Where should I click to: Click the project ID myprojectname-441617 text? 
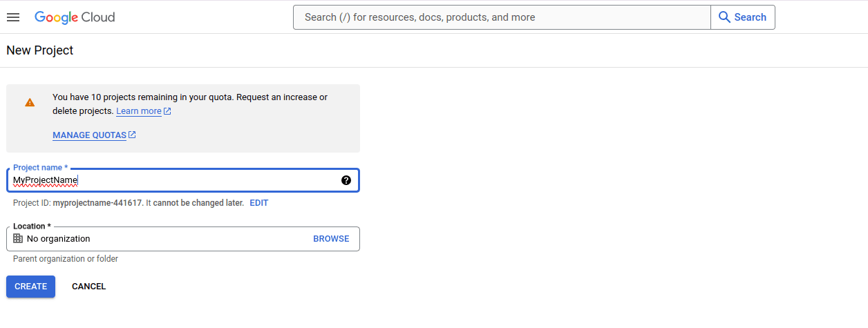coord(97,203)
